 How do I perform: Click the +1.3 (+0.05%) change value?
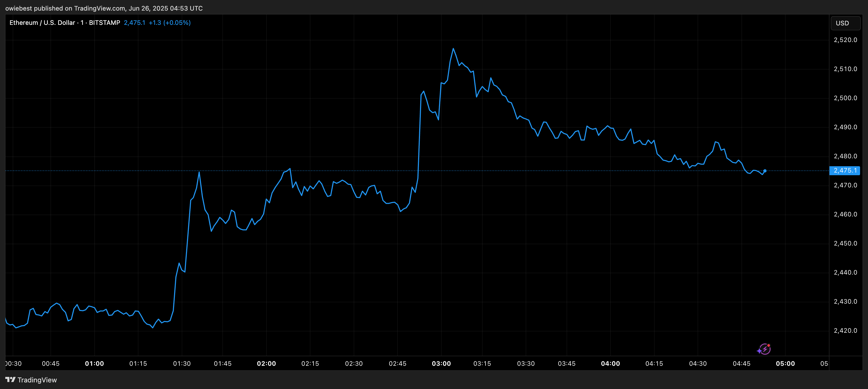point(170,22)
